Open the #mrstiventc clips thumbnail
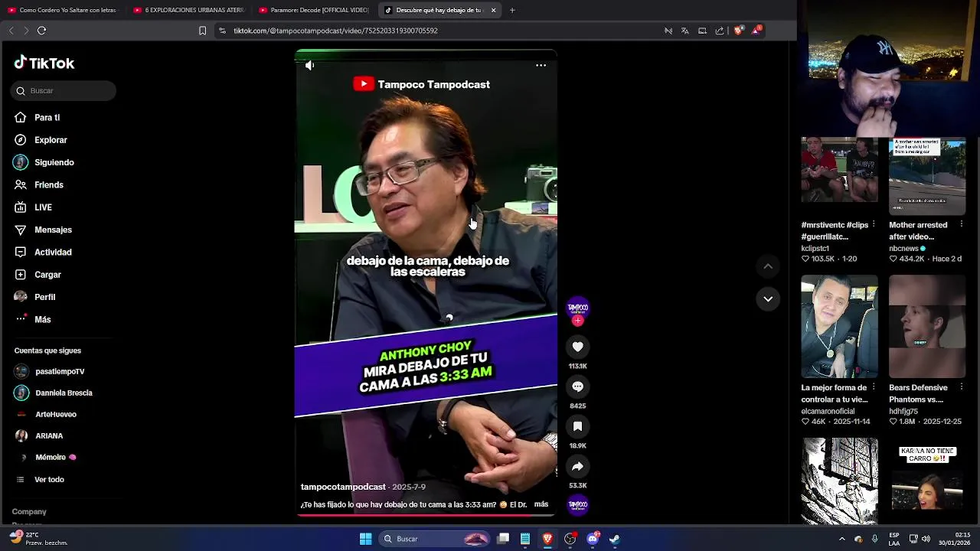 click(x=839, y=170)
